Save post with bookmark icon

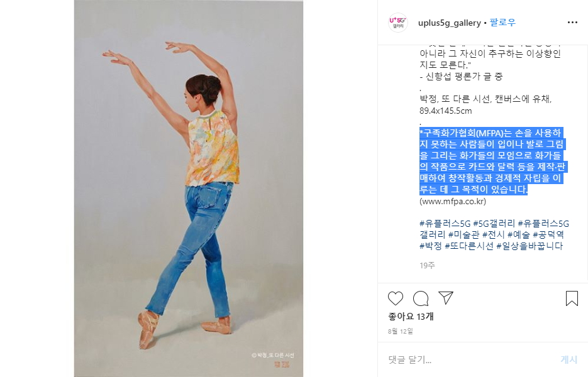572,298
